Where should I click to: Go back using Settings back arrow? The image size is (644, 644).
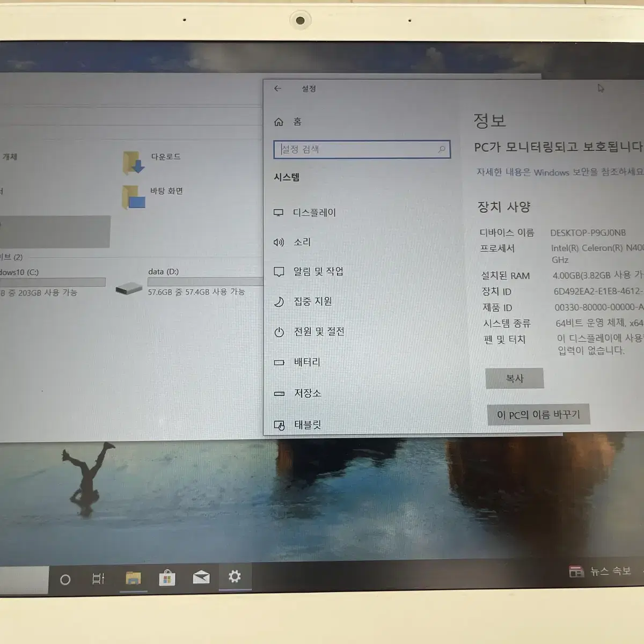pos(277,89)
